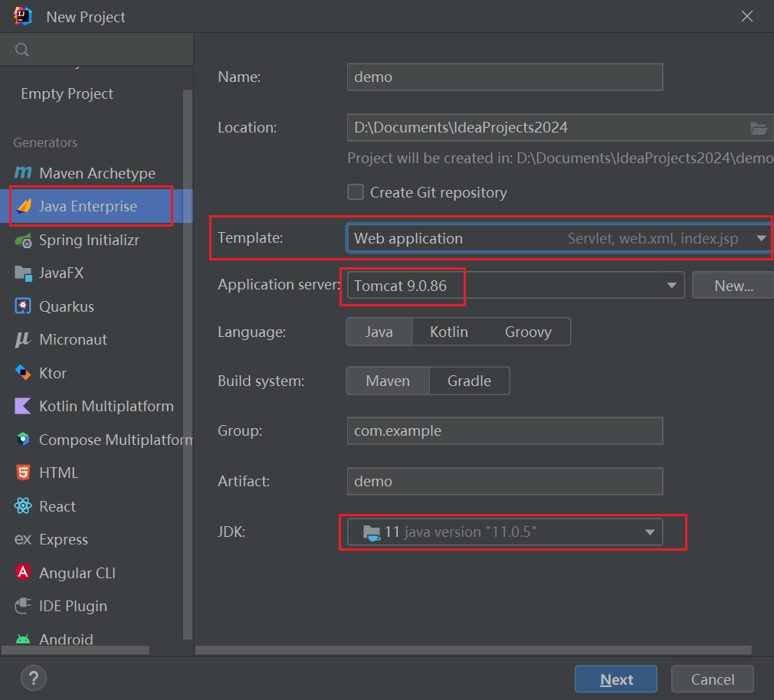Click the Quarkus generator icon
774x700 pixels.
click(x=23, y=306)
